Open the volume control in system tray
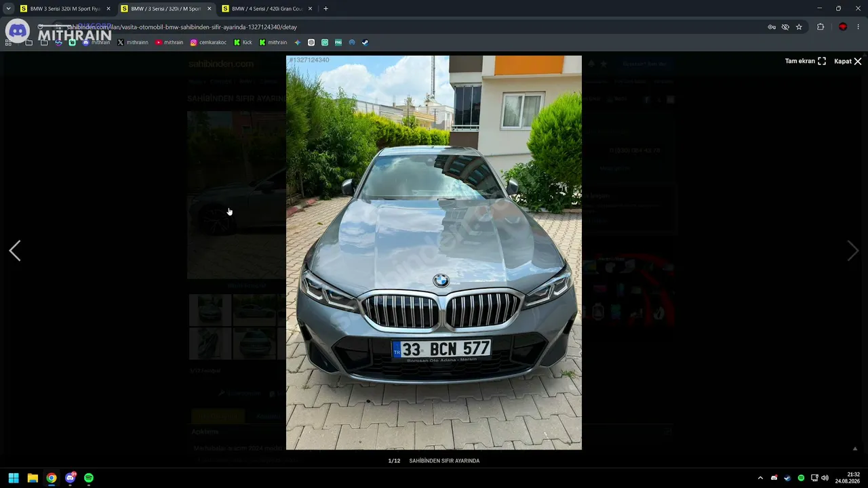Image resolution: width=868 pixels, height=488 pixels. coord(825,478)
